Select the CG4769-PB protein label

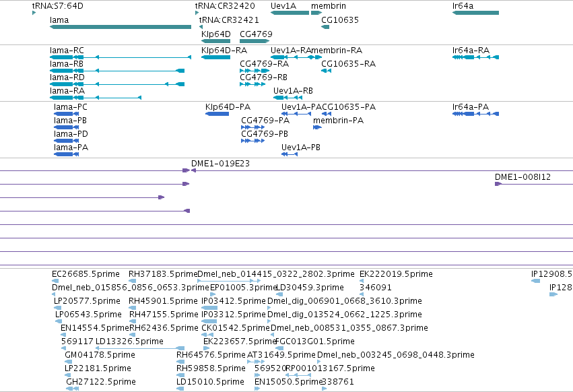pyautogui.click(x=265, y=134)
